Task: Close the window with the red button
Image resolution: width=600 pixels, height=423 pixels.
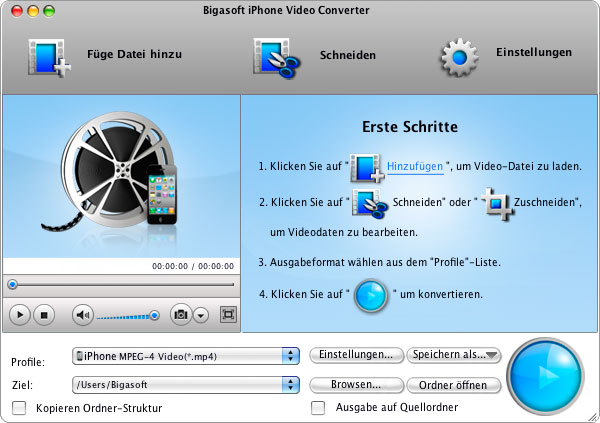Action: point(17,11)
